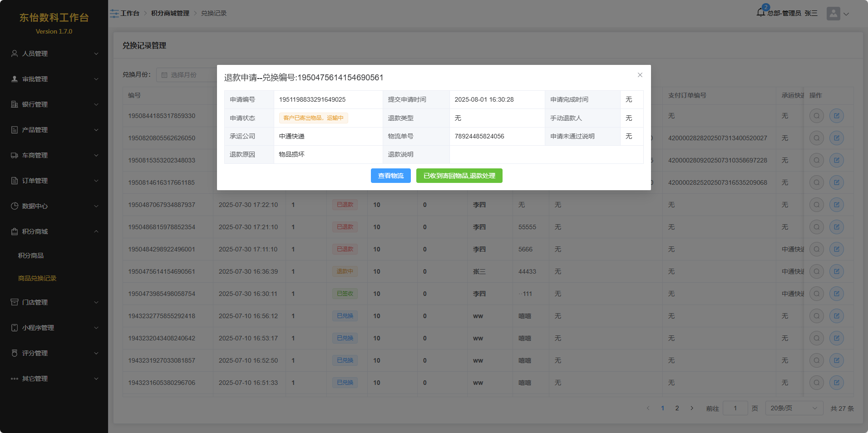The image size is (868, 433).
Task: Click the 积分商城管理 breadcrumb link
Action: (x=170, y=14)
